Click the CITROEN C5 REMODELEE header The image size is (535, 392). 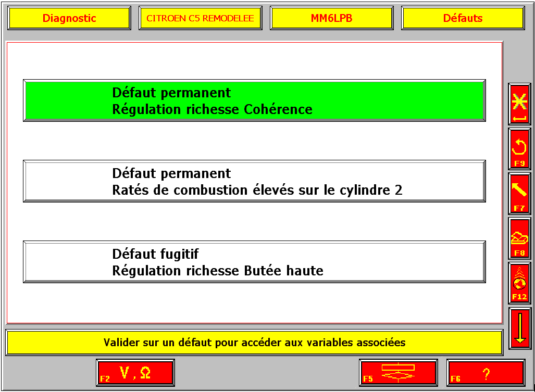(201, 18)
